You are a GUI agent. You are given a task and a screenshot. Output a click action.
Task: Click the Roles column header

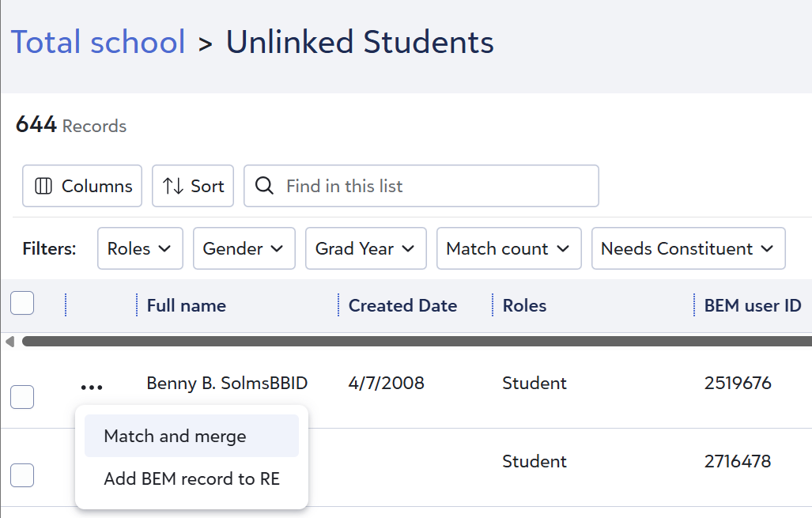tap(524, 305)
